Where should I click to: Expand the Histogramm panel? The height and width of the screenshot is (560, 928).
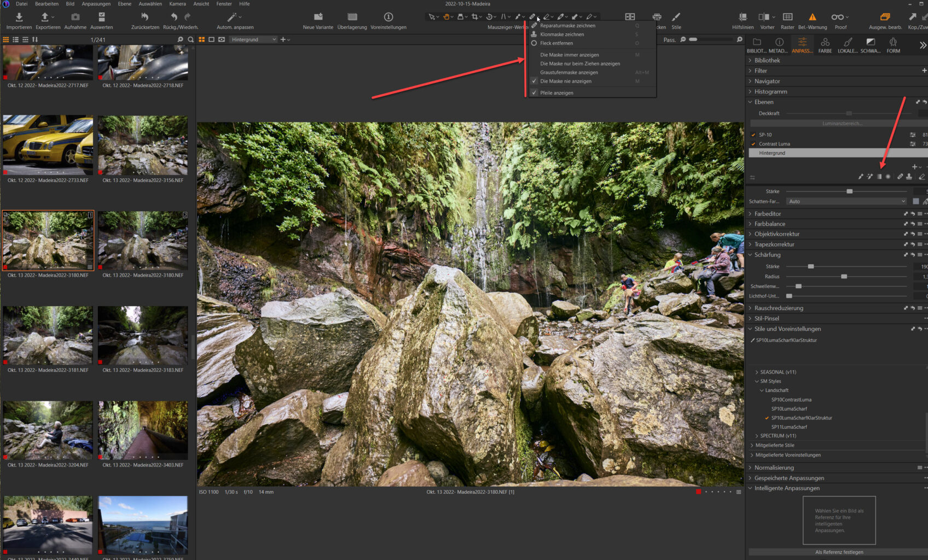click(750, 91)
